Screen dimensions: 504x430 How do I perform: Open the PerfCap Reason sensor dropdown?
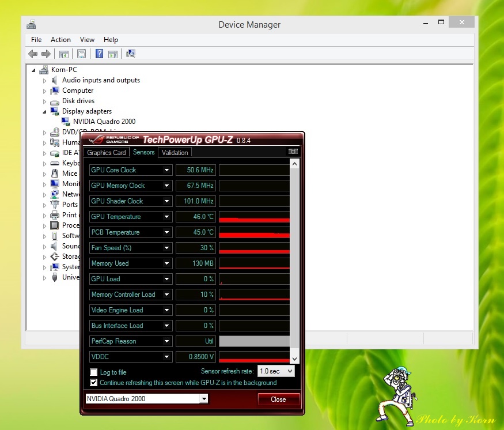(166, 341)
